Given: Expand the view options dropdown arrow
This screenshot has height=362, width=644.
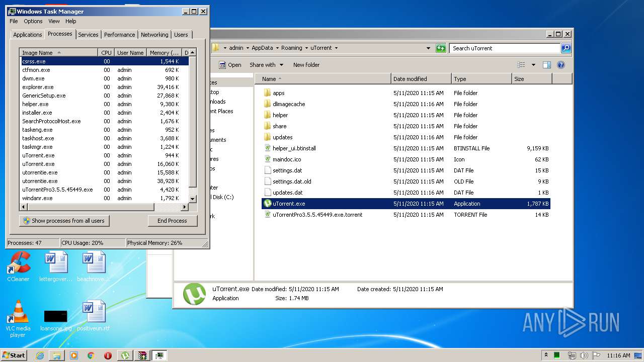Looking at the screenshot, I should point(533,65).
